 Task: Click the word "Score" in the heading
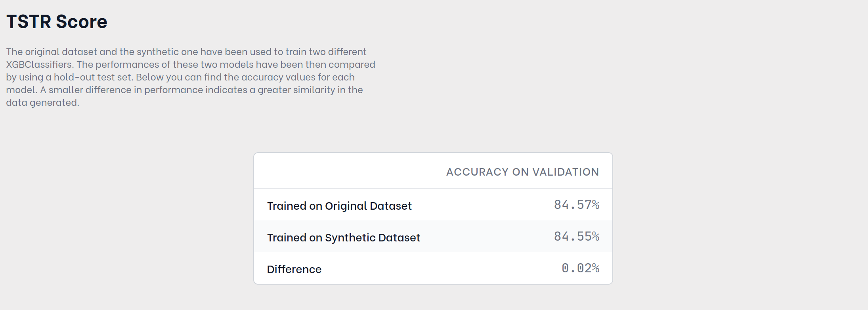[82, 21]
